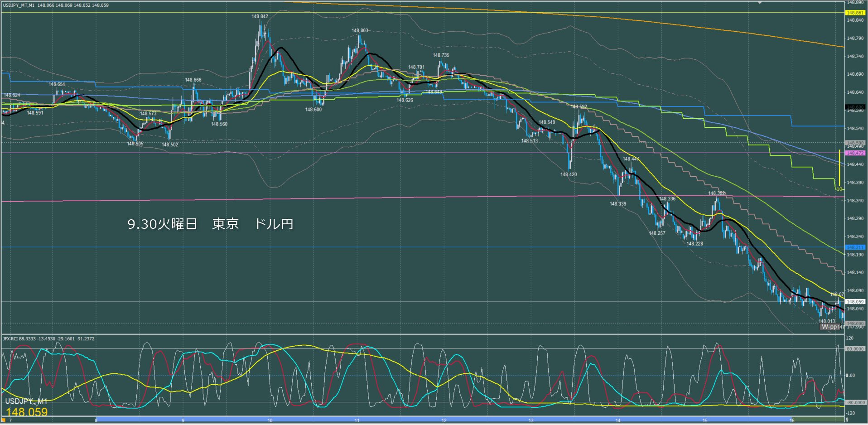Image resolution: width=868 pixels, height=425 pixels.
Task: Click the chart shift triangle marker at top
Action: pyautogui.click(x=760, y=3)
